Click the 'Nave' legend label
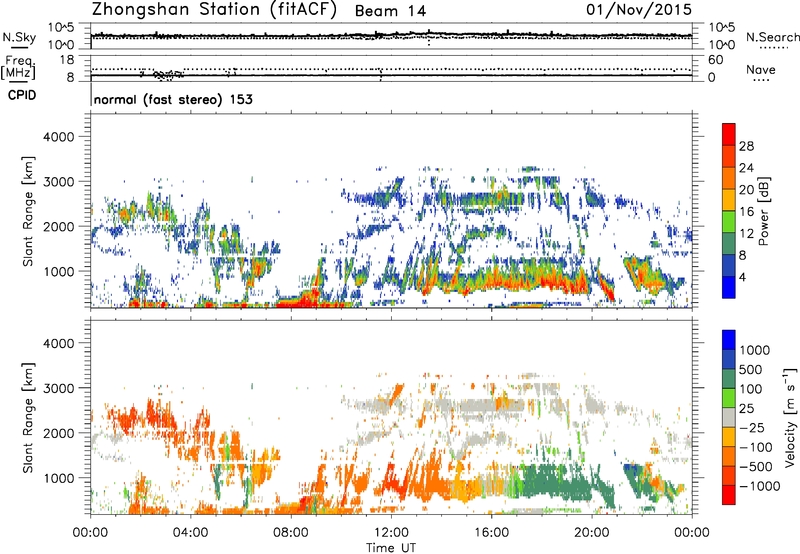Image resolution: width=800 pixels, height=554 pixels. point(761,69)
